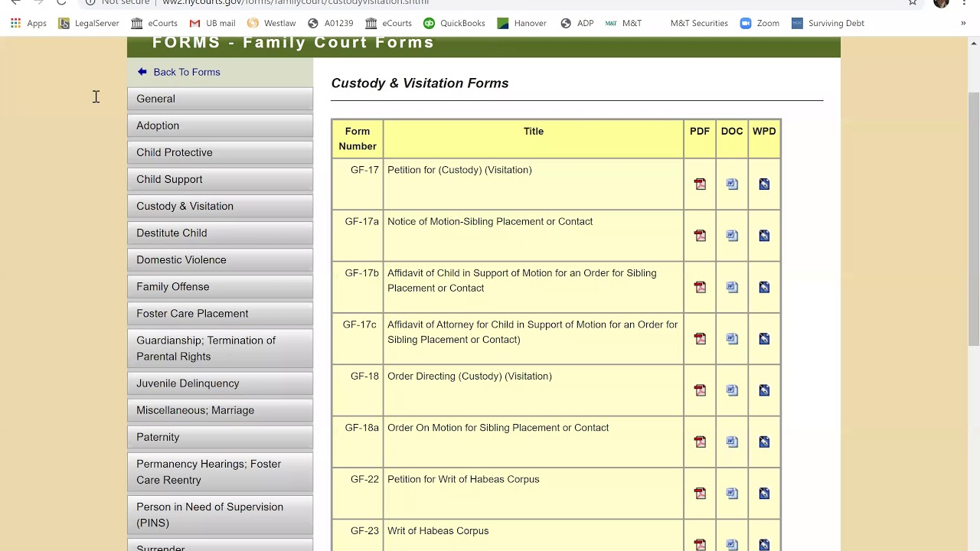Open the GF-17 Petition WPD icon
The width and height of the screenshot is (980, 551).
coord(764,184)
